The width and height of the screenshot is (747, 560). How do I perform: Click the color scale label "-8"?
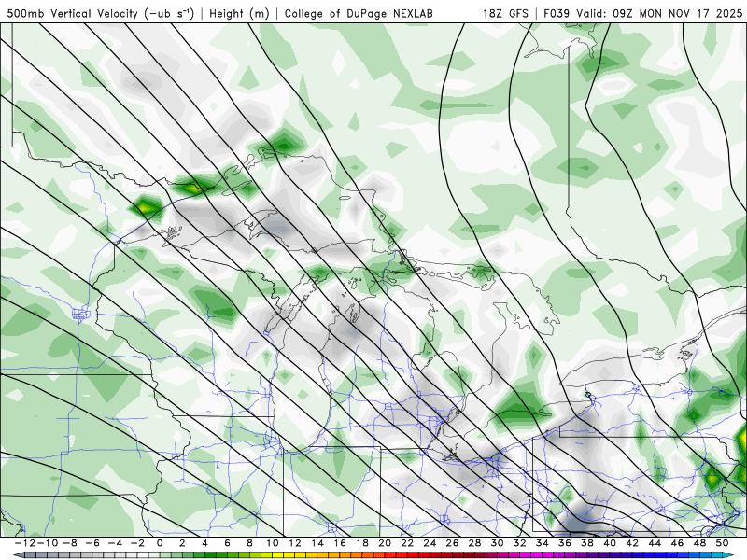pos(69,543)
